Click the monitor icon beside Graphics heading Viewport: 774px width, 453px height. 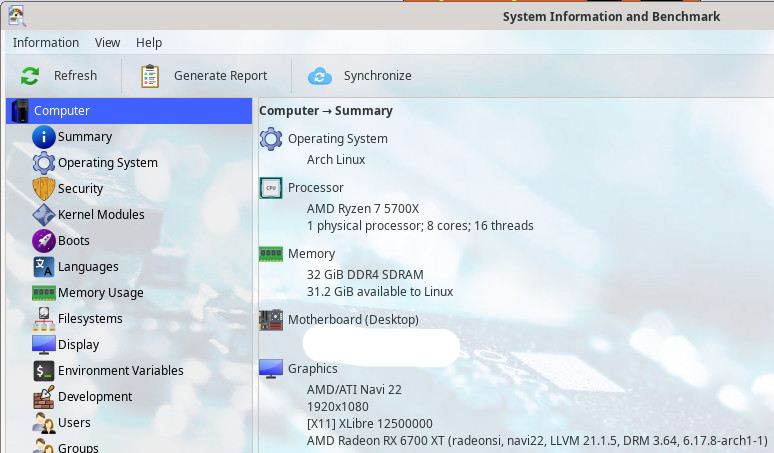click(x=271, y=369)
